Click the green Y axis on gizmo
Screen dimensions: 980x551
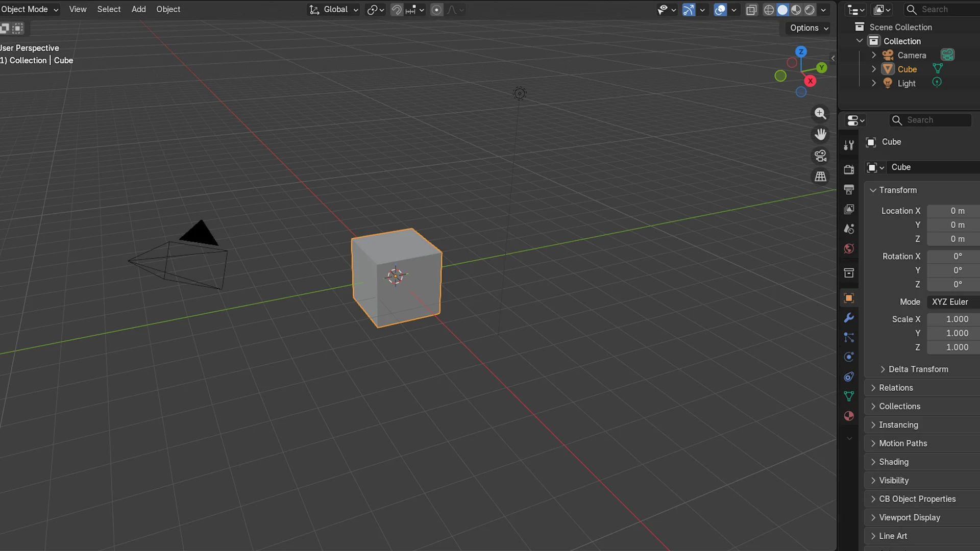[x=821, y=67]
